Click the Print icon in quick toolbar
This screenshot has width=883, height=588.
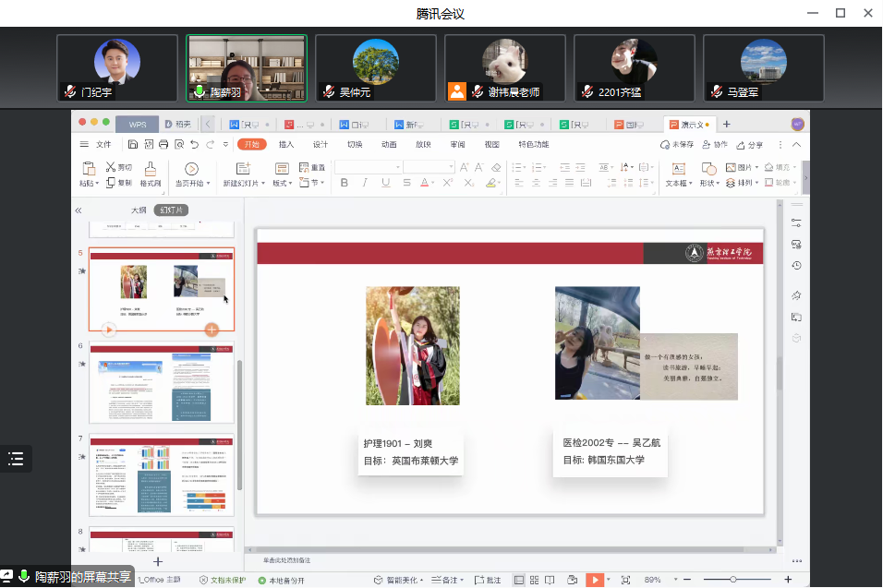point(163,145)
